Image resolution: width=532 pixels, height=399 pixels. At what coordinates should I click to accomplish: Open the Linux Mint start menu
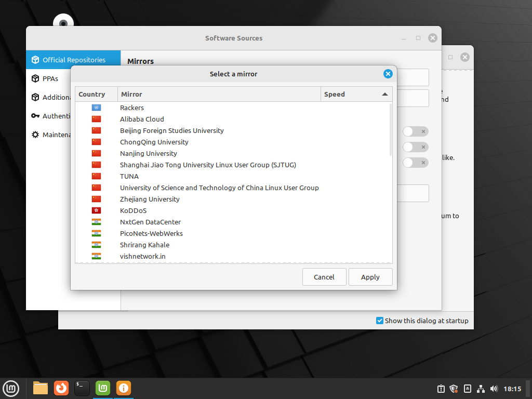[11, 388]
